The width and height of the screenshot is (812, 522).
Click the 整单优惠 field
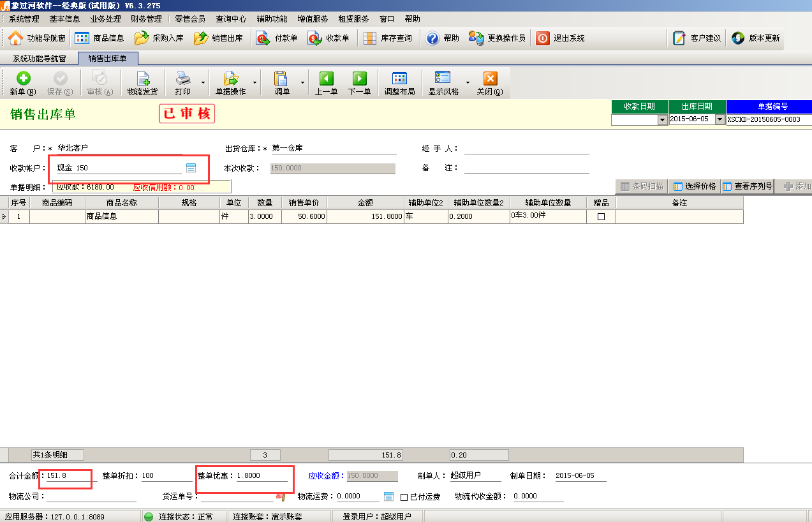[x=262, y=475]
